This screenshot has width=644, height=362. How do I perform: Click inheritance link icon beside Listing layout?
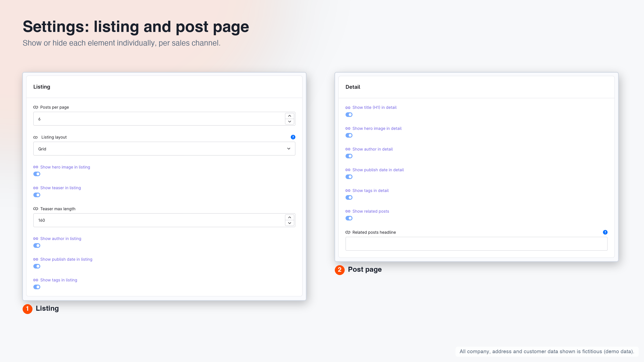tap(35, 137)
